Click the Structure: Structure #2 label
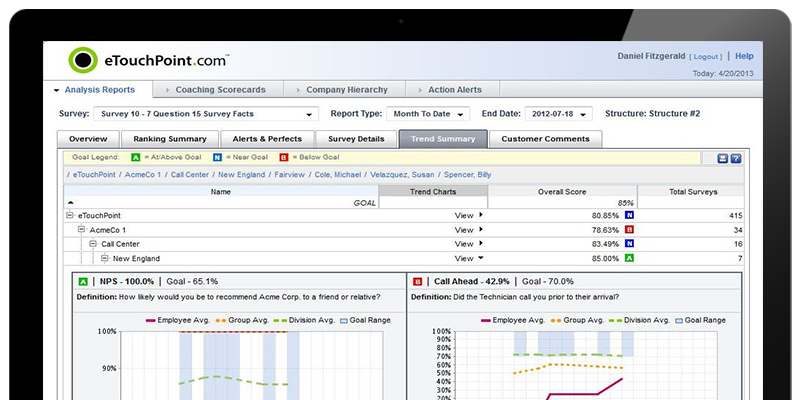 (653, 114)
